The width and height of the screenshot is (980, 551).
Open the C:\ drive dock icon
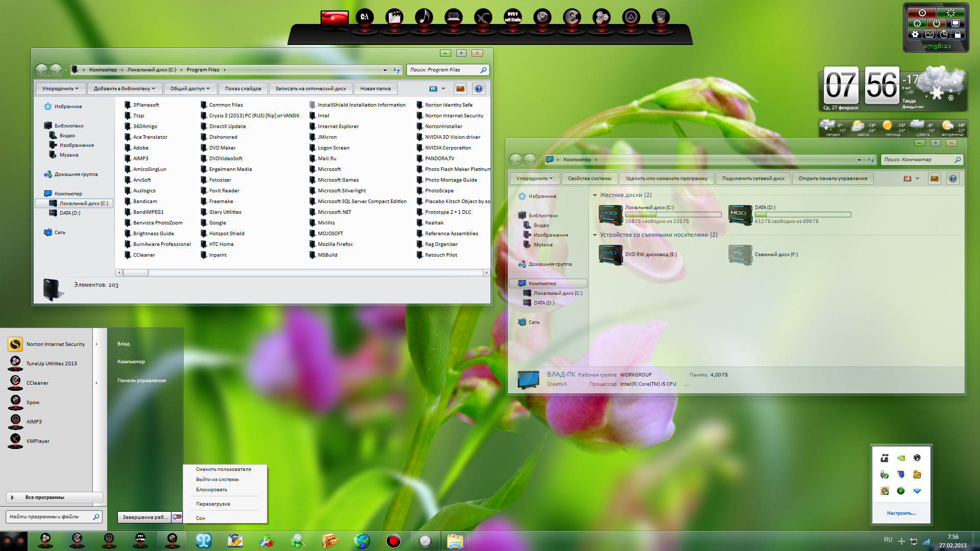coord(364,18)
